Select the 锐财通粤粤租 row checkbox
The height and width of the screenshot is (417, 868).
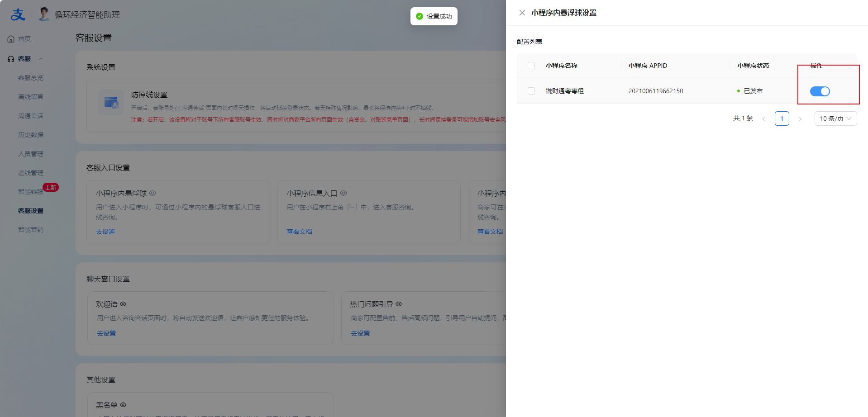531,91
